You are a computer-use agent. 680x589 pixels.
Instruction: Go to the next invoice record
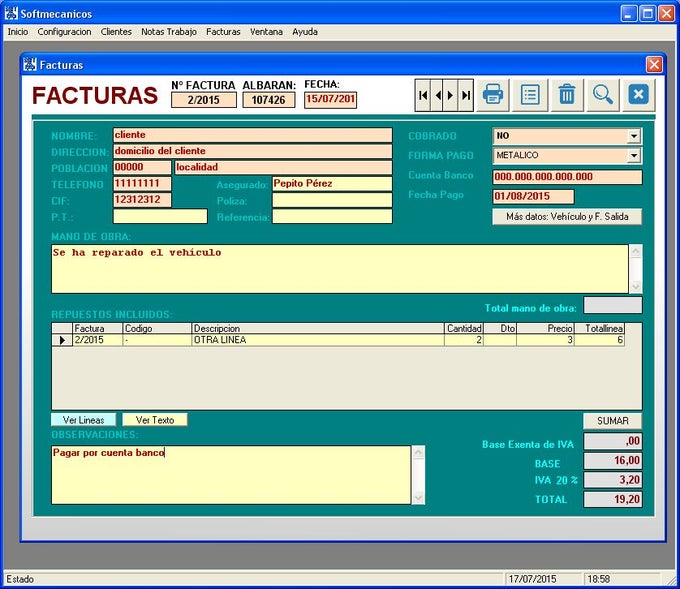(451, 95)
